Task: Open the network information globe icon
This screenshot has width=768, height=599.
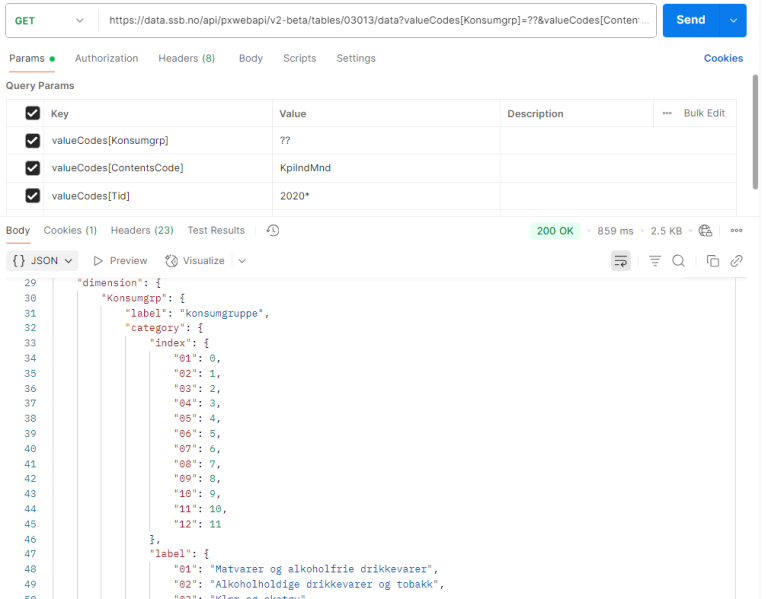Action: pyautogui.click(x=705, y=231)
